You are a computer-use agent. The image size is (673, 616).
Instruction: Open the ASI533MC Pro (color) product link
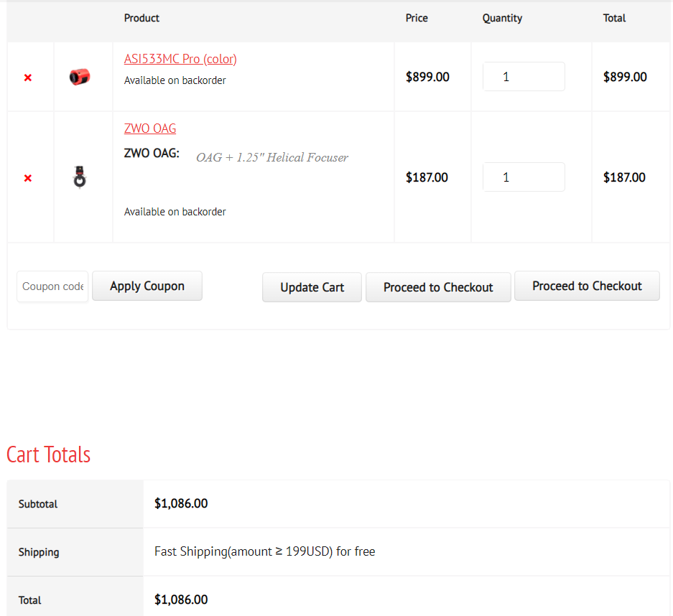[x=180, y=59]
